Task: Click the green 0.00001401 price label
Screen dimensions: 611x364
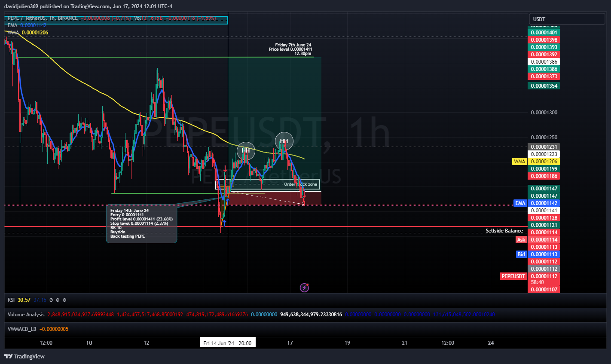Action: tap(544, 33)
